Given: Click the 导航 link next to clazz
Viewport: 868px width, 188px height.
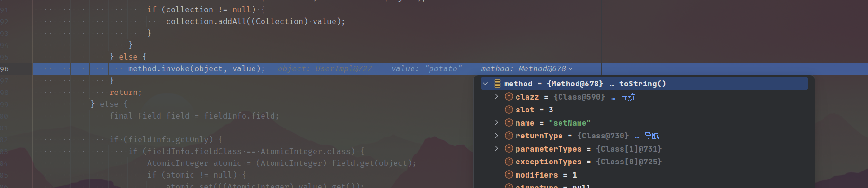Looking at the screenshot, I should (628, 97).
